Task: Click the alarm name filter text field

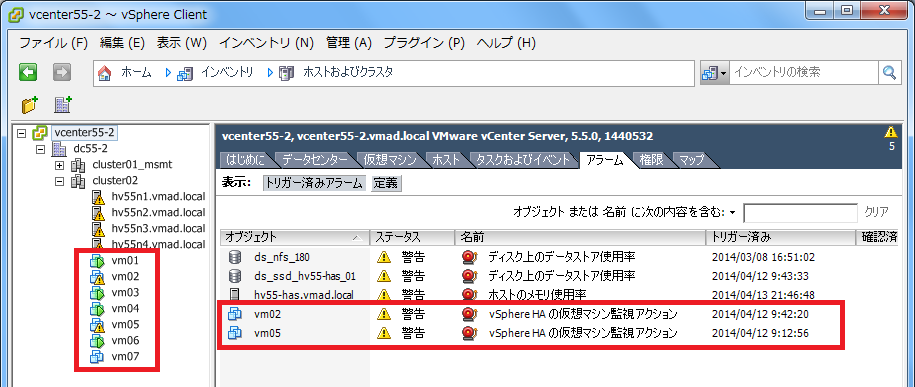Action: (800, 212)
